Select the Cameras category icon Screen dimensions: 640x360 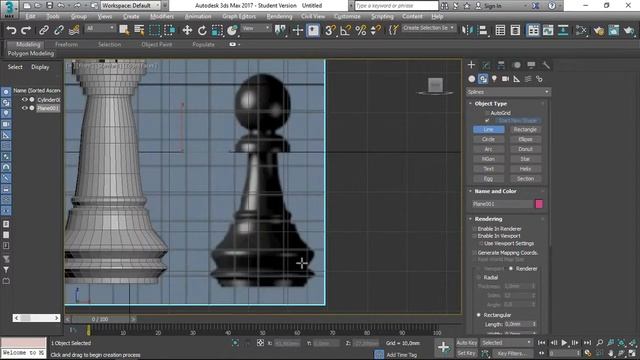point(505,79)
